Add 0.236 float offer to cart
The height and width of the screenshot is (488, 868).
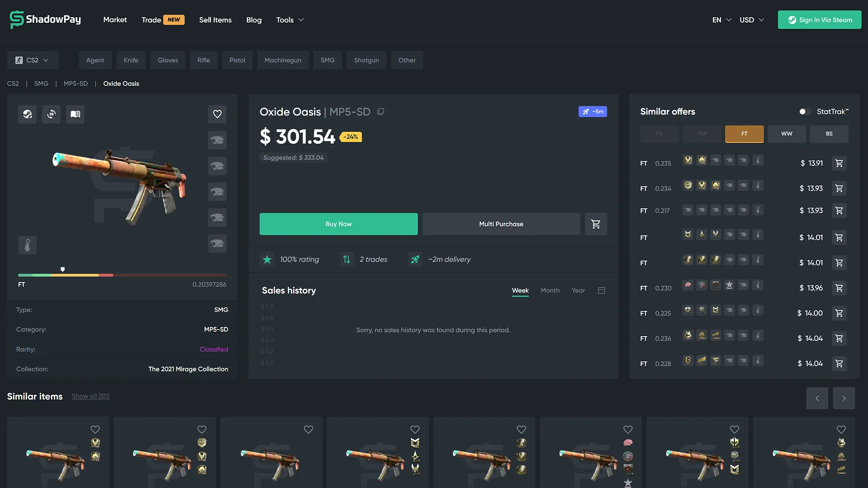point(839,338)
